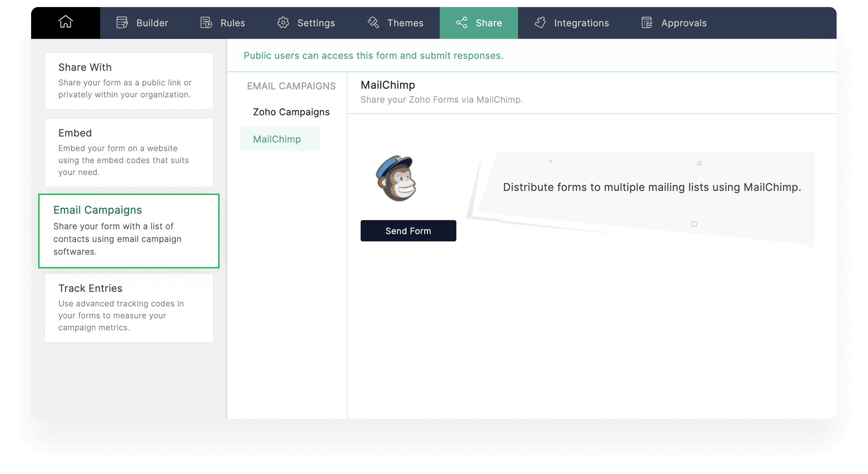
Task: Click the MailChimp monkey logo
Action: (396, 178)
